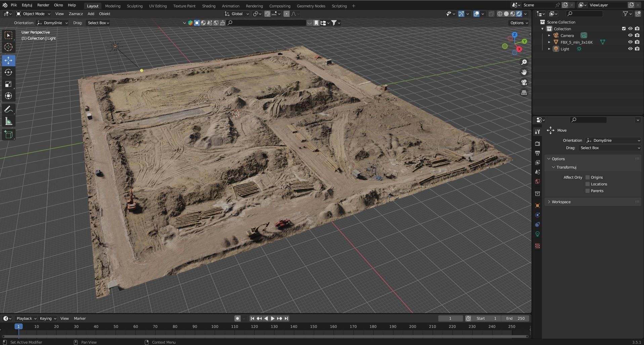Select the Select Box tool in the left toolbar
The image size is (644, 345).
coord(8,35)
